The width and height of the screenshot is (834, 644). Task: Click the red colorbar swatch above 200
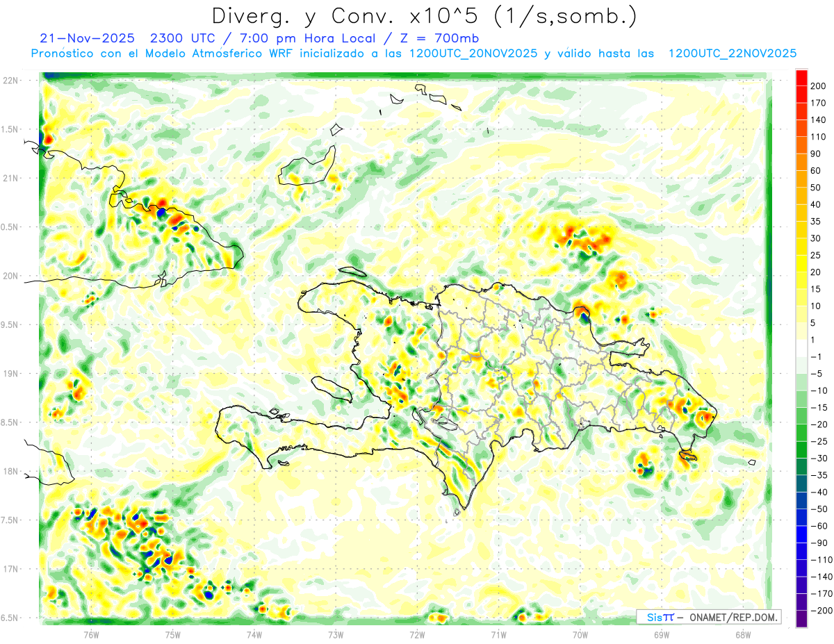tap(801, 78)
